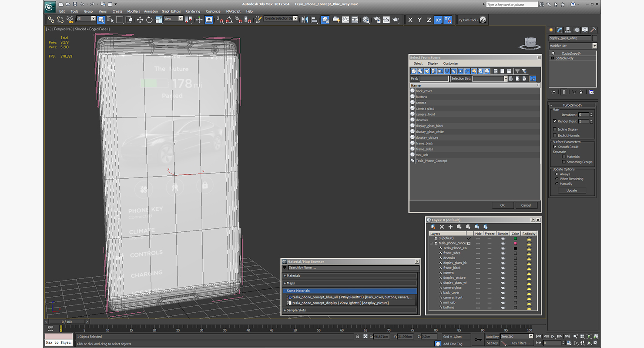644x348 pixels.
Task: Open the Rendering menu
Action: click(193, 11)
